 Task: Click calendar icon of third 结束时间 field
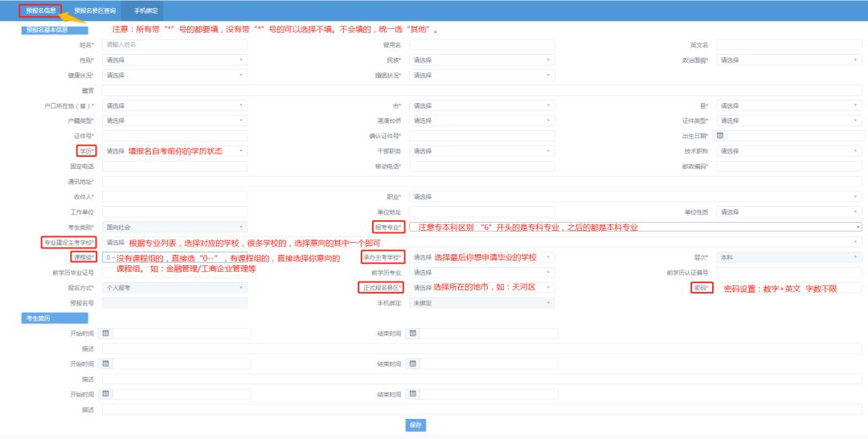point(413,394)
